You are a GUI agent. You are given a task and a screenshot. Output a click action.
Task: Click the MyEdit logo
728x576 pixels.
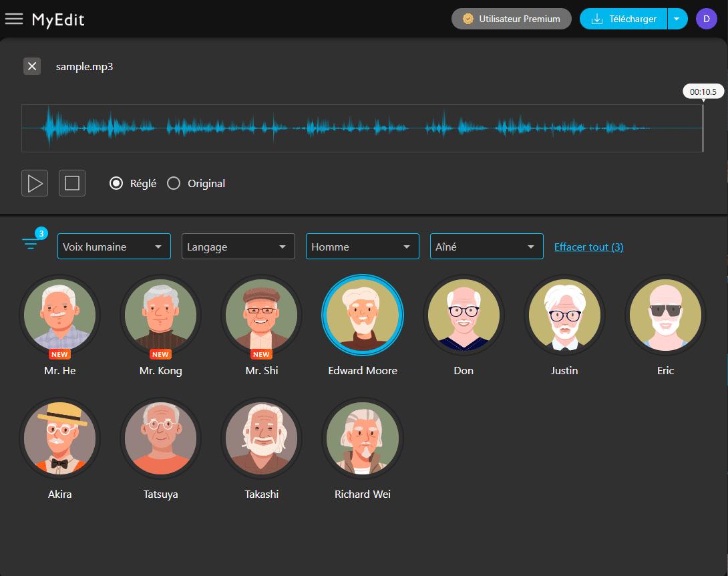58,20
